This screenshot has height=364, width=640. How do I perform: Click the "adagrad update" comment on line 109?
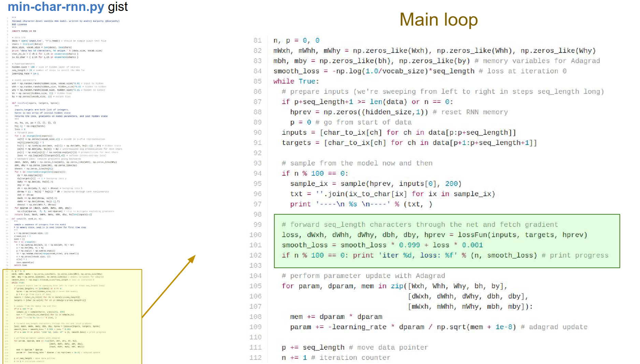click(558, 327)
